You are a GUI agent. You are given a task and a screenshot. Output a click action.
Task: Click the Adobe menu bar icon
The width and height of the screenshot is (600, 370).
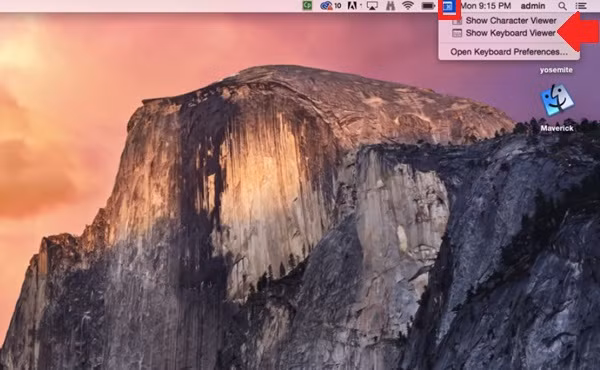click(352, 6)
